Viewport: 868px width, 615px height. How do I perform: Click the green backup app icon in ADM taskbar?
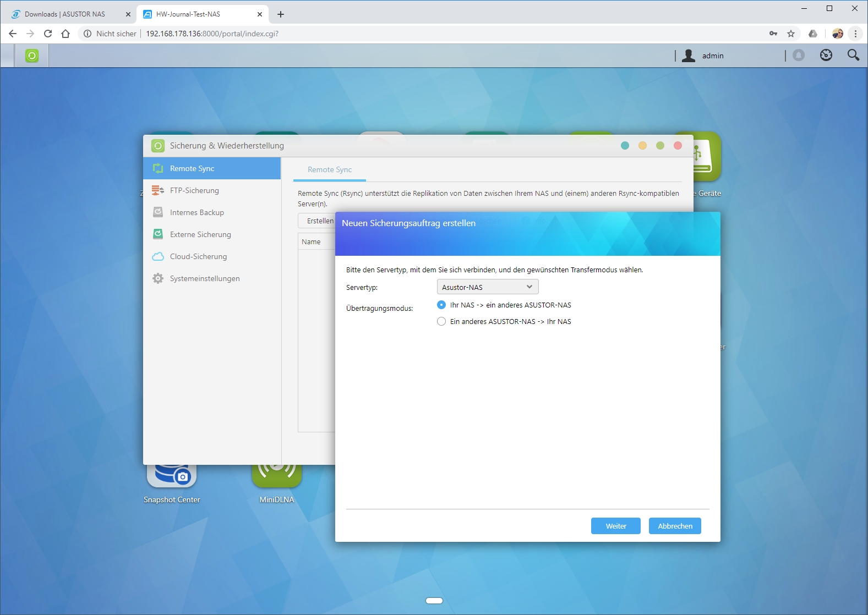[32, 56]
